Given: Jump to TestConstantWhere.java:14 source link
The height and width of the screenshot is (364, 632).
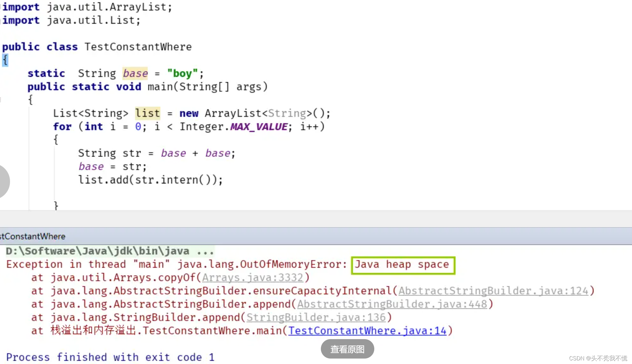Looking at the screenshot, I should (367, 331).
